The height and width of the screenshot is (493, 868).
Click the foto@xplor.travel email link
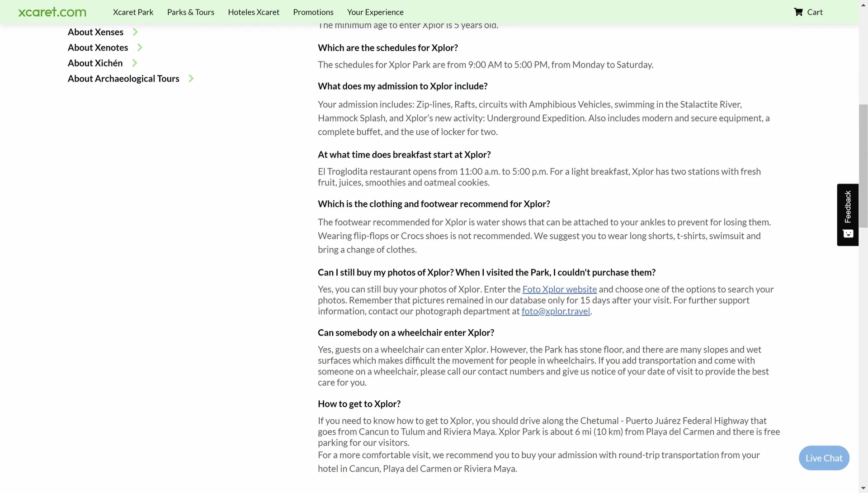click(556, 311)
